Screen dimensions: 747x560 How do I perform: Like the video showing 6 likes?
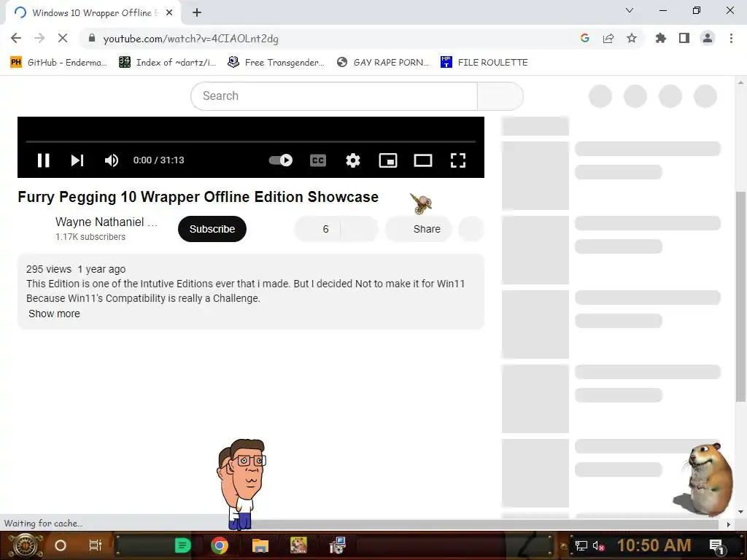(317, 229)
